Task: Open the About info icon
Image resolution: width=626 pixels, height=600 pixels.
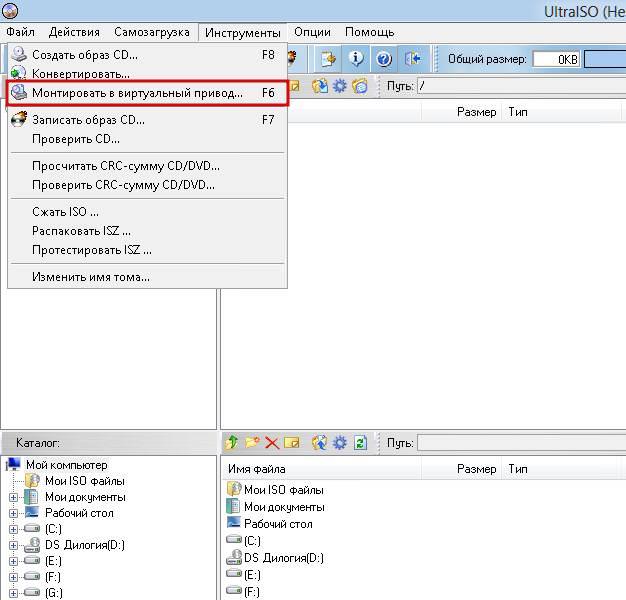Action: [356, 59]
